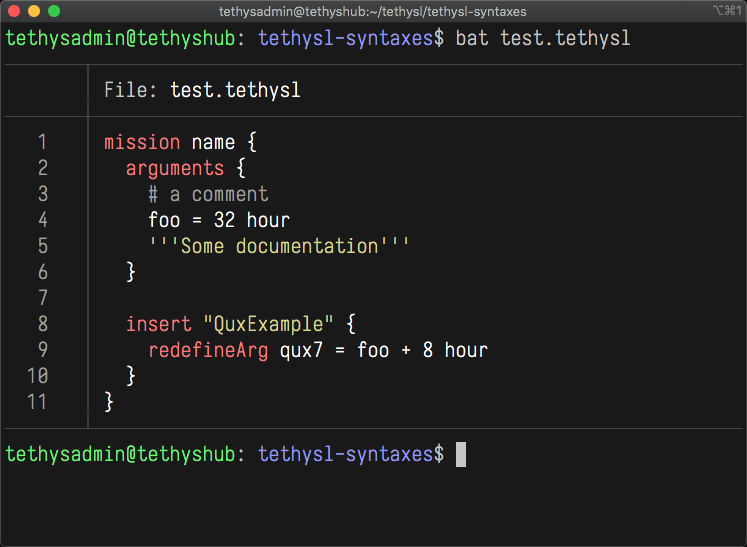The width and height of the screenshot is (747, 547).
Task: Click the green zoom window button
Action: pyautogui.click(x=54, y=11)
